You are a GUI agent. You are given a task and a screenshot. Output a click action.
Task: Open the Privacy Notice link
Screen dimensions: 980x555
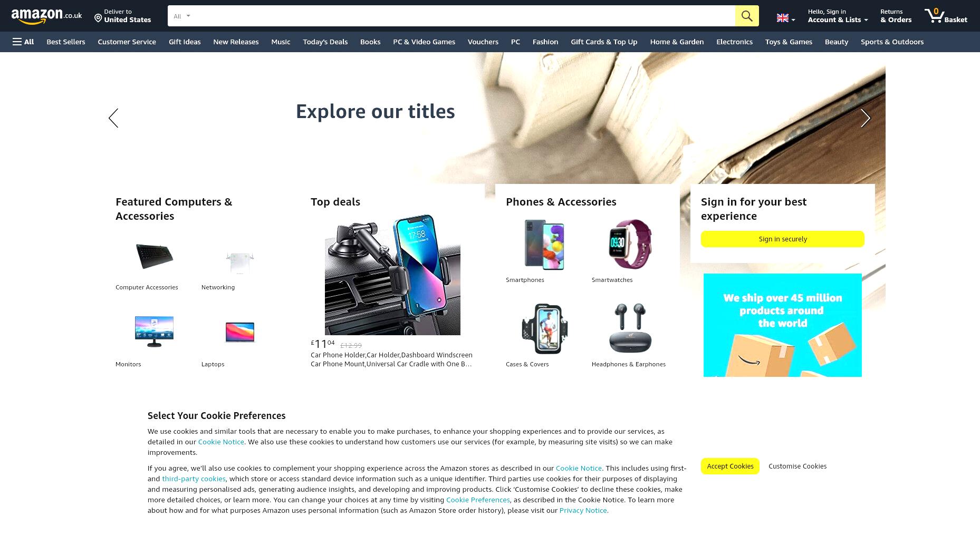[583, 510]
